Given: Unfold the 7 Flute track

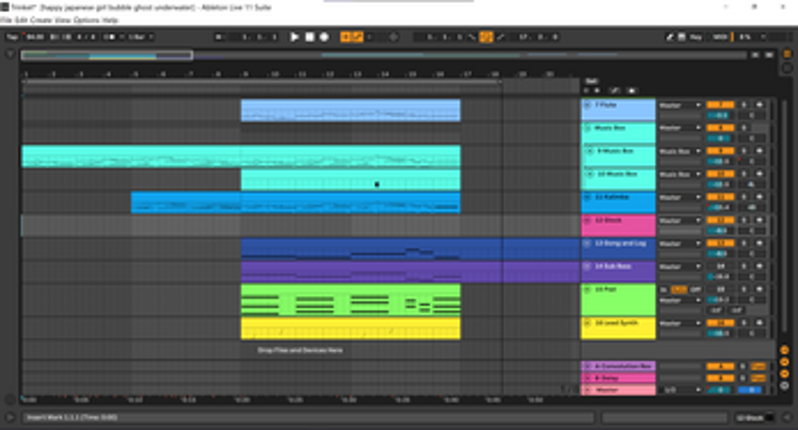Looking at the screenshot, I should [x=586, y=104].
